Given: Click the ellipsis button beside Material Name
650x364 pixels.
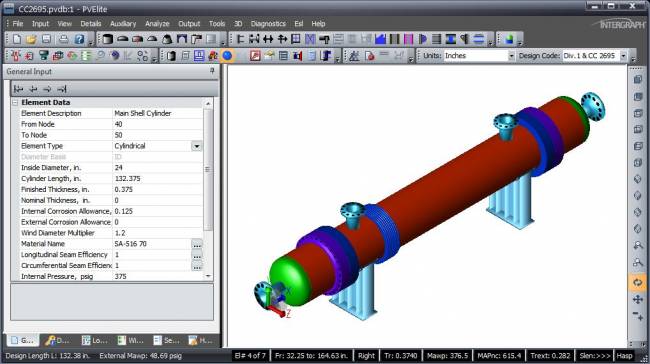Looking at the screenshot, I should pos(197,244).
